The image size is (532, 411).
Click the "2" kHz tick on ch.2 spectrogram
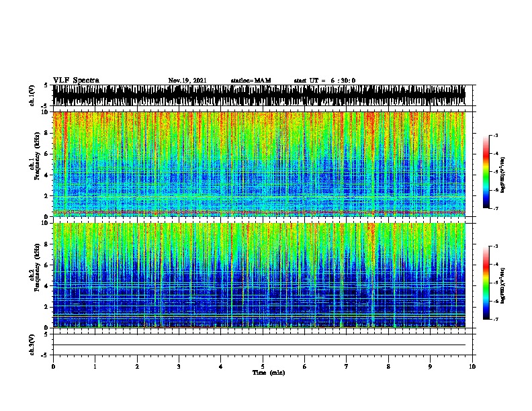46,307
